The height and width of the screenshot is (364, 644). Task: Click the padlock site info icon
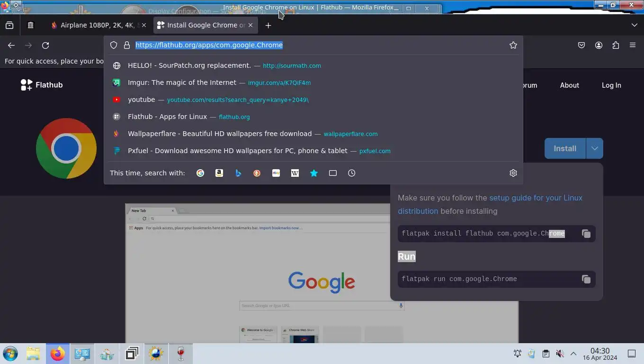coord(127,45)
